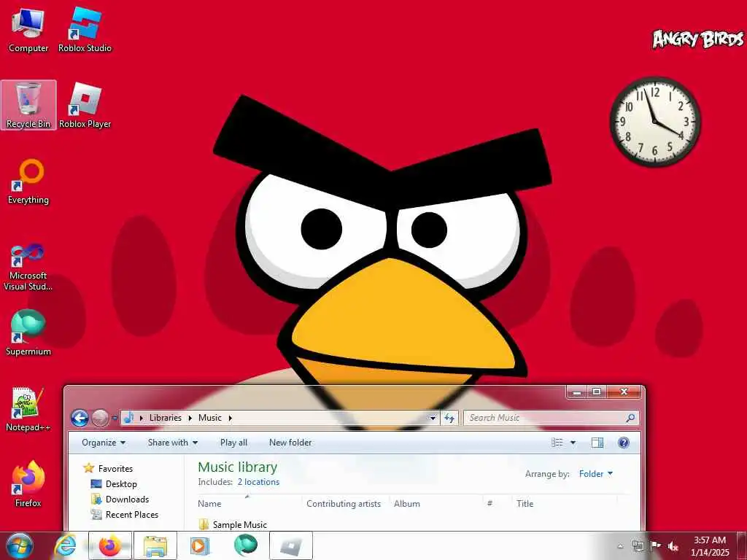Screen dimensions: 747x560
Task: Click the Search Music field
Action: click(550, 418)
